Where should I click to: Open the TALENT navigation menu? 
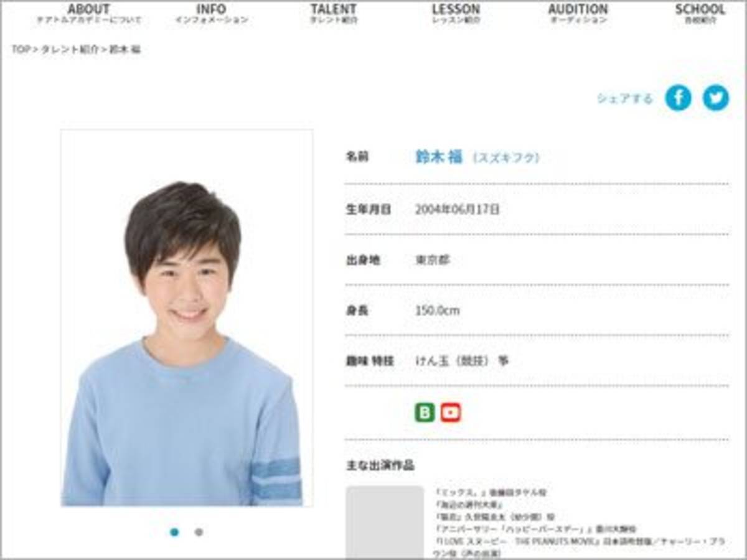[333, 14]
